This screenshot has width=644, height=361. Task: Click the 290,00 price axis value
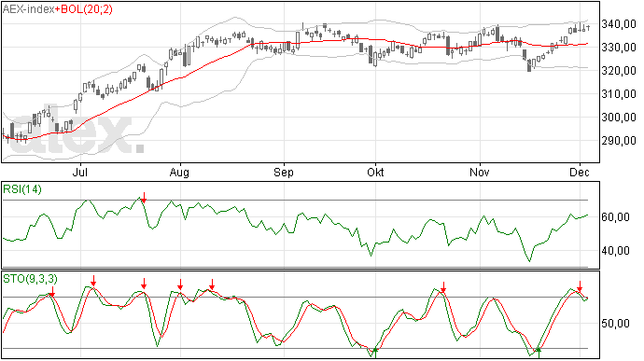pyautogui.click(x=619, y=141)
